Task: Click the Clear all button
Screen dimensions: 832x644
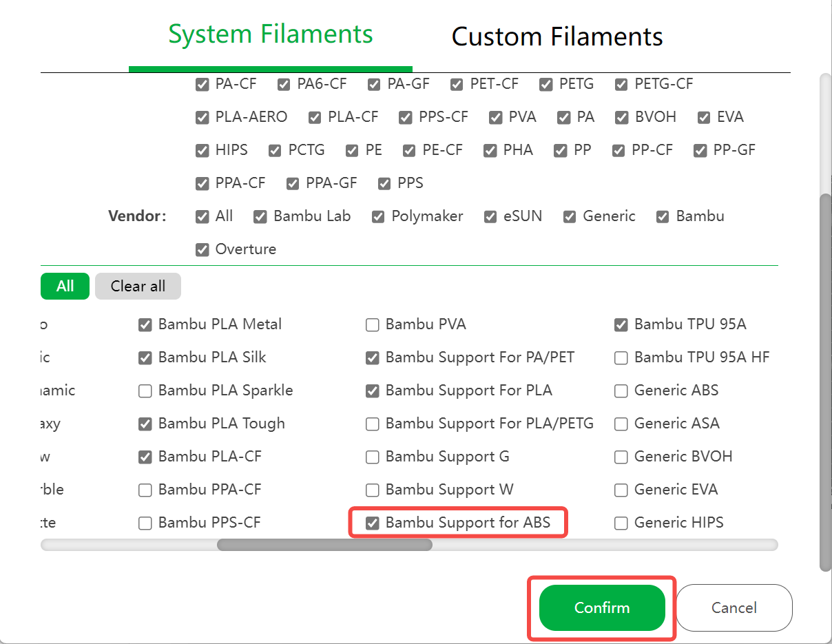Action: pyautogui.click(x=138, y=286)
